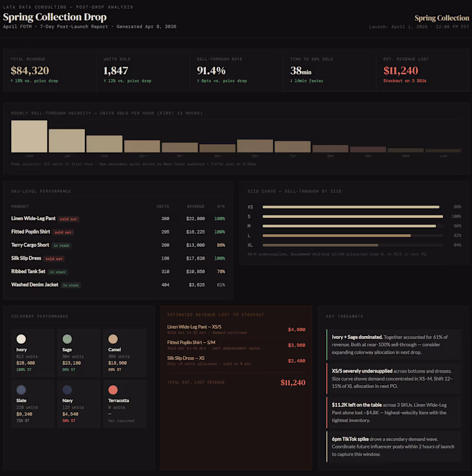472x476 pixels.
Task: Click the tallest first-hour velocity bar
Action: (29, 136)
